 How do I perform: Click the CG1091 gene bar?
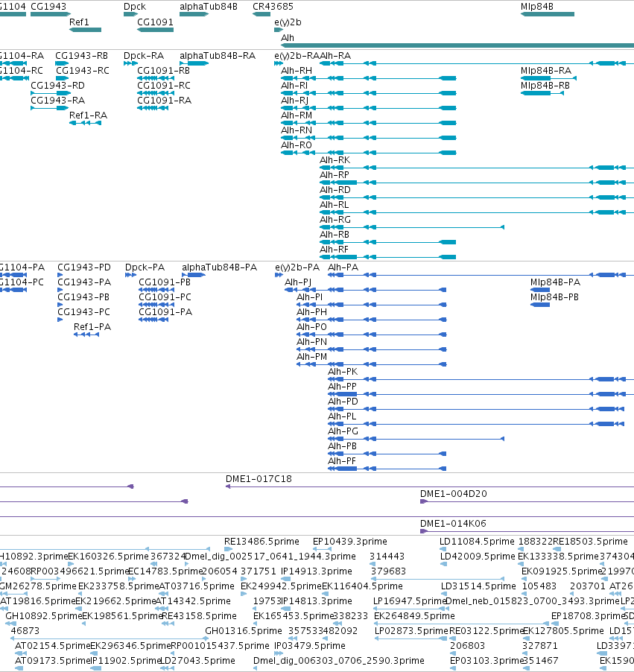155,30
